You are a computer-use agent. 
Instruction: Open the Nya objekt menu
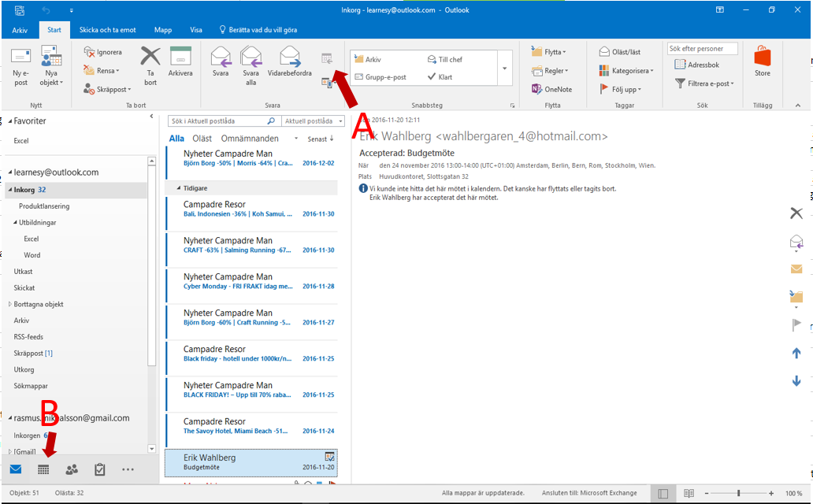click(x=51, y=66)
